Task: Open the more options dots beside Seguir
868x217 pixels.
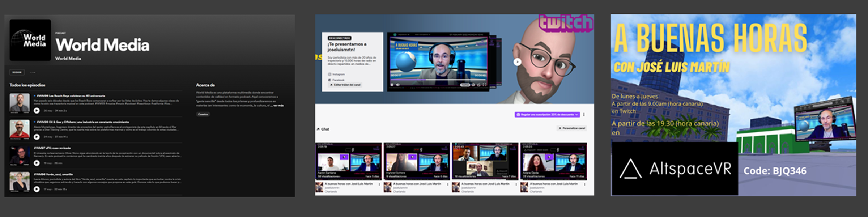Action: [x=33, y=72]
